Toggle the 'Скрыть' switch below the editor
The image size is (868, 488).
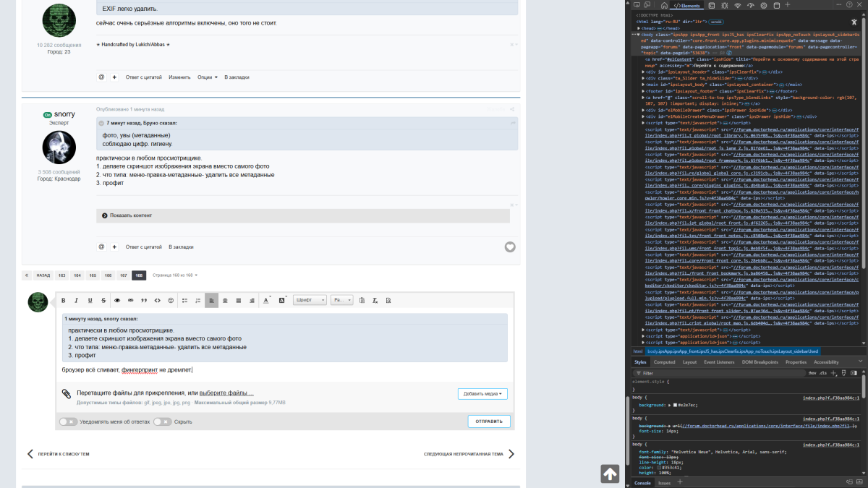pyautogui.click(x=162, y=421)
